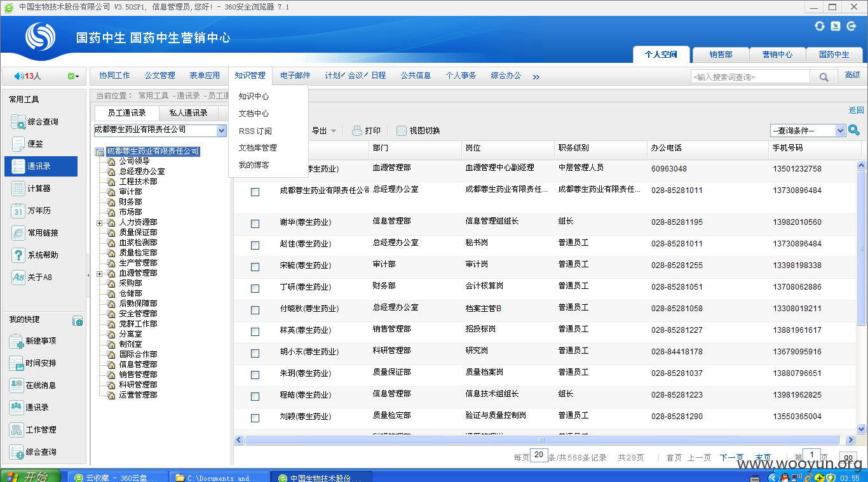Click the records-per-page field showing 20
Viewport: 868px width, 482px height.
[x=539, y=455]
